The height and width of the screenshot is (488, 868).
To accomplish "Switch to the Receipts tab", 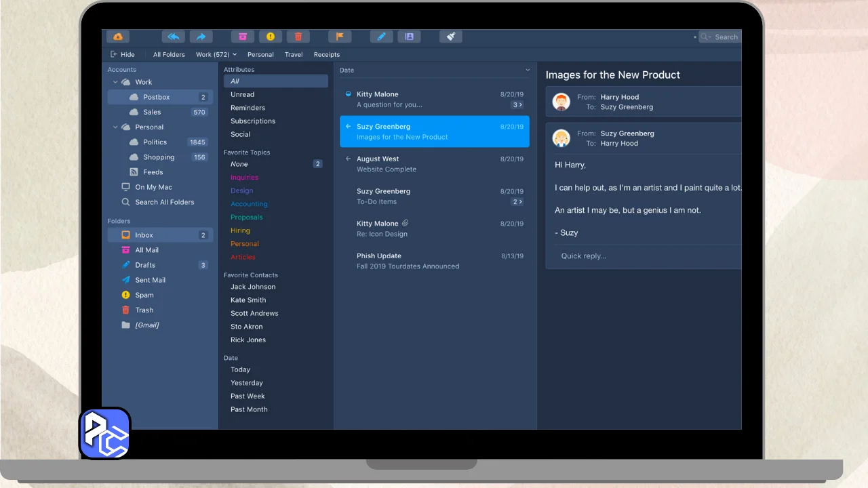I will [326, 54].
